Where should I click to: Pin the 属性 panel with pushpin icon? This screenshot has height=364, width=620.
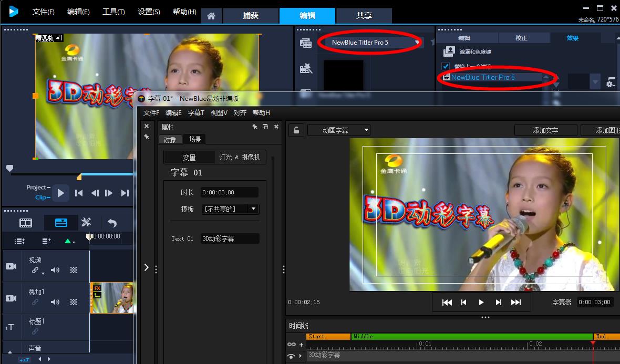(x=255, y=127)
